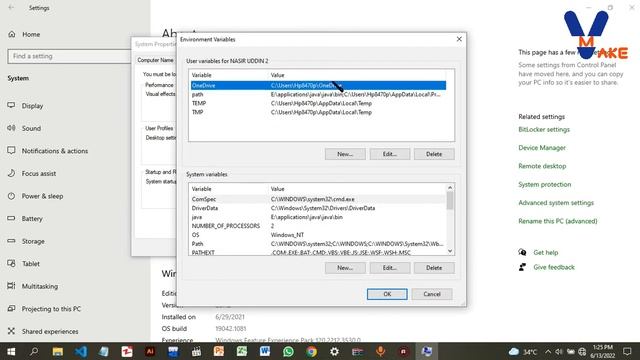
Task: Click the Settings gear on taskbar
Action: click(x=334, y=351)
